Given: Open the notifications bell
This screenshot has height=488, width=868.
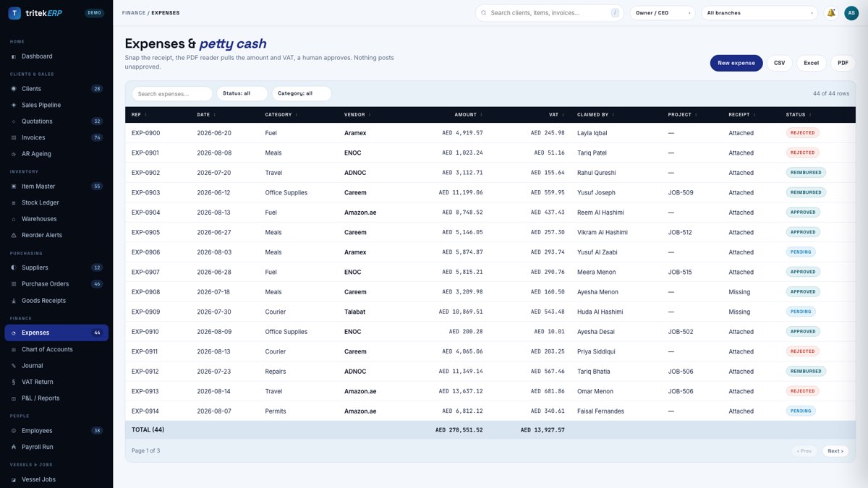Looking at the screenshot, I should tap(831, 13).
